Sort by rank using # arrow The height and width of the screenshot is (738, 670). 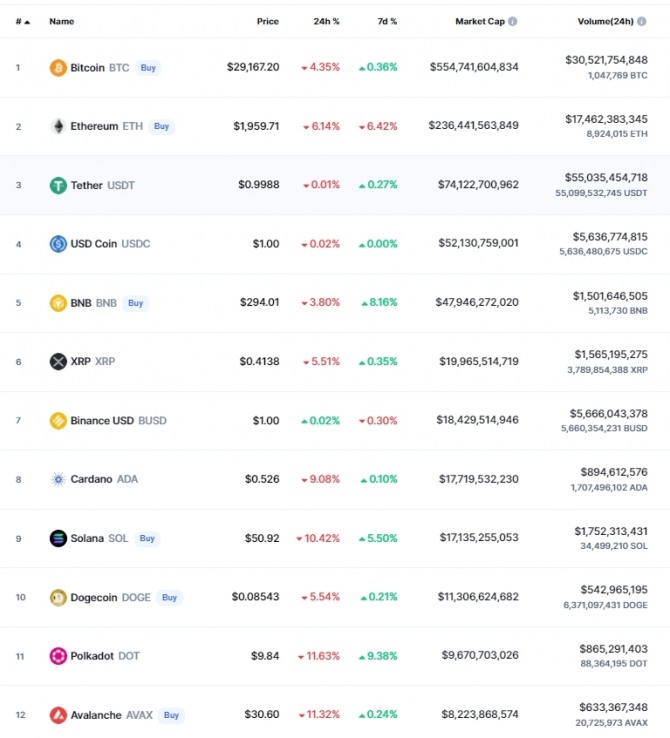[23, 22]
